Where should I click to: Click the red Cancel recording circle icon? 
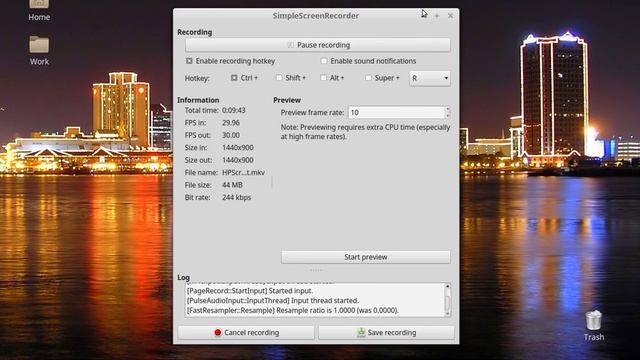point(218,333)
